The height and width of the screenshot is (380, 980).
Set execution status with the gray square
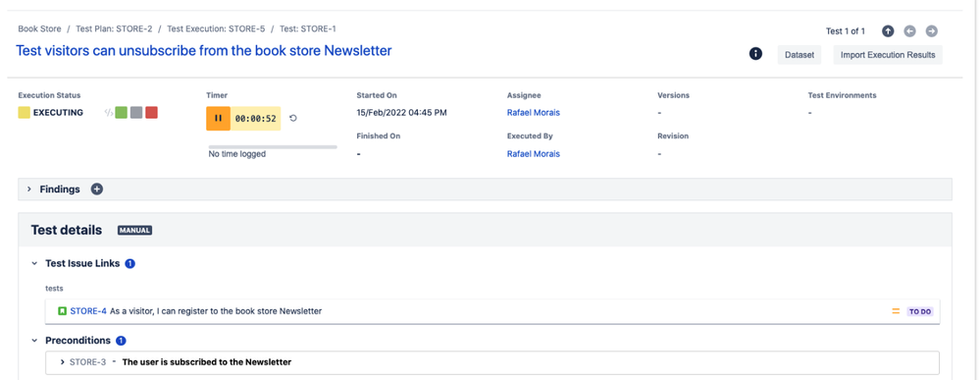(136, 113)
